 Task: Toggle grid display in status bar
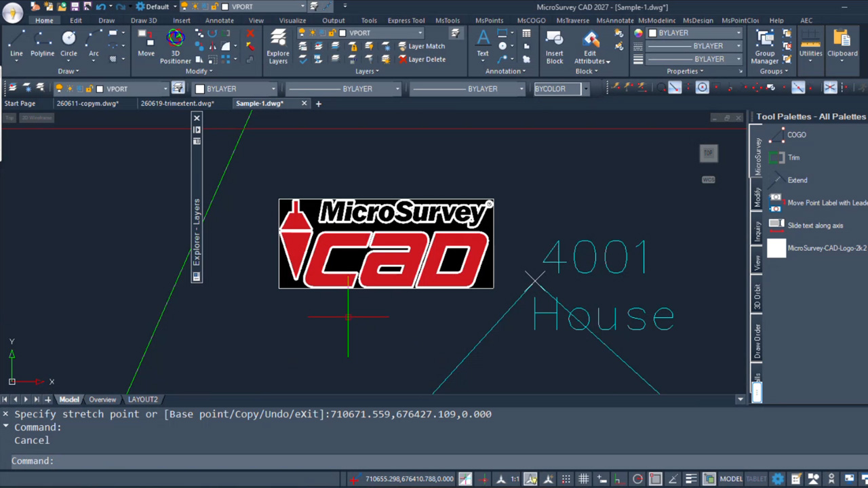coord(583,479)
